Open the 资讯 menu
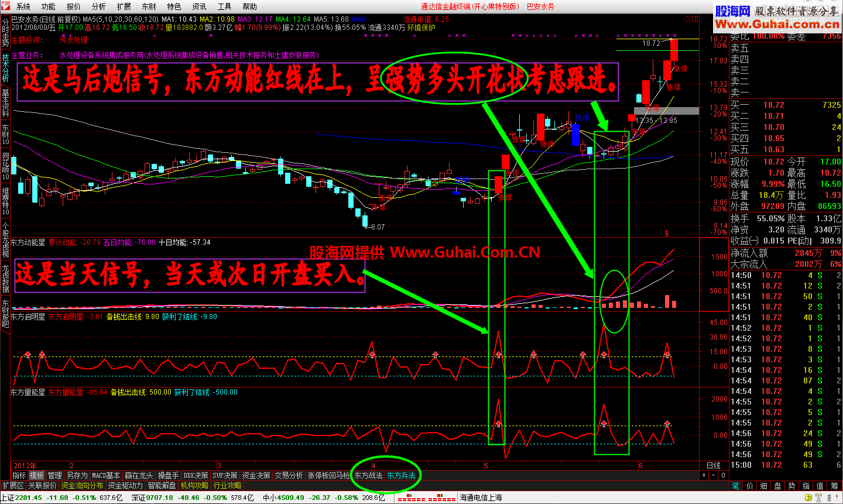The height and width of the screenshot is (504, 843). pyautogui.click(x=200, y=6)
